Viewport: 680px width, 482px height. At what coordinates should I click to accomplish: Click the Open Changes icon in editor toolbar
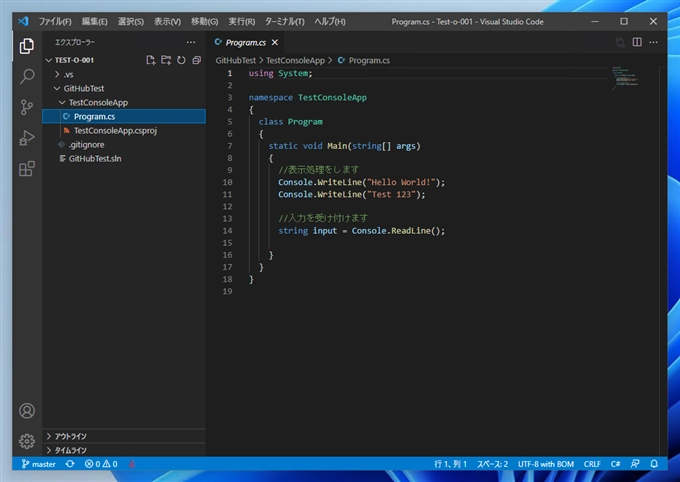coord(620,42)
